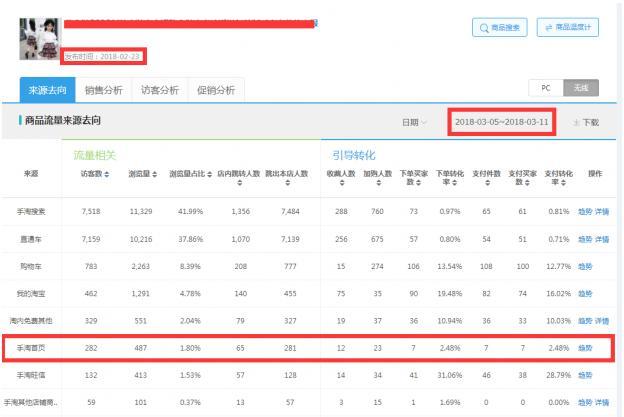Image resolution: width=624 pixels, height=417 pixels.
Task: Expand the 日期 dropdown
Action: 413,122
